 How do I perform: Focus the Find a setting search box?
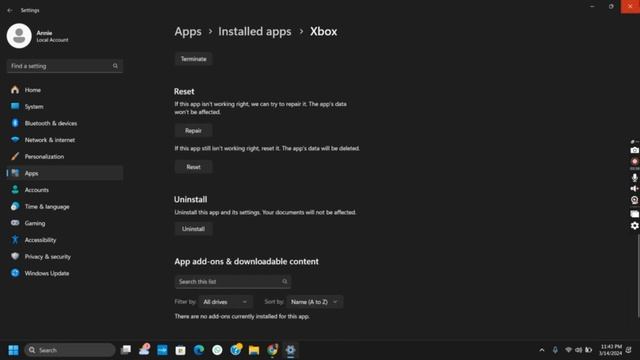click(x=64, y=66)
